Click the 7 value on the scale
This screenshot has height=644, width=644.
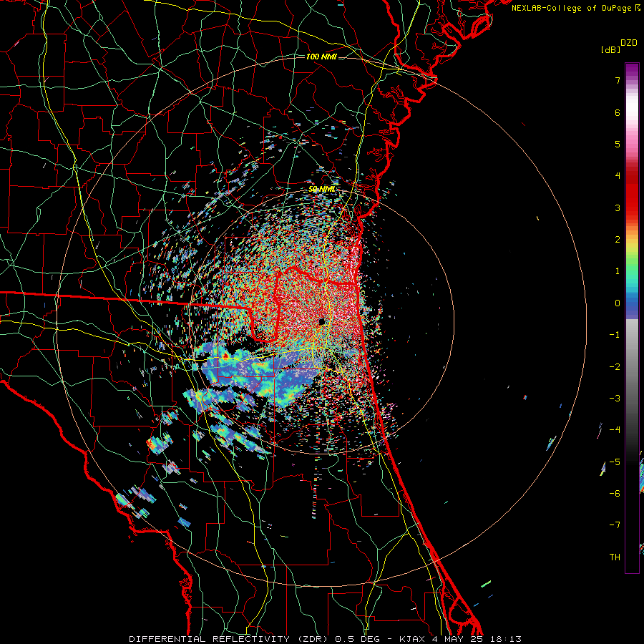[618, 80]
